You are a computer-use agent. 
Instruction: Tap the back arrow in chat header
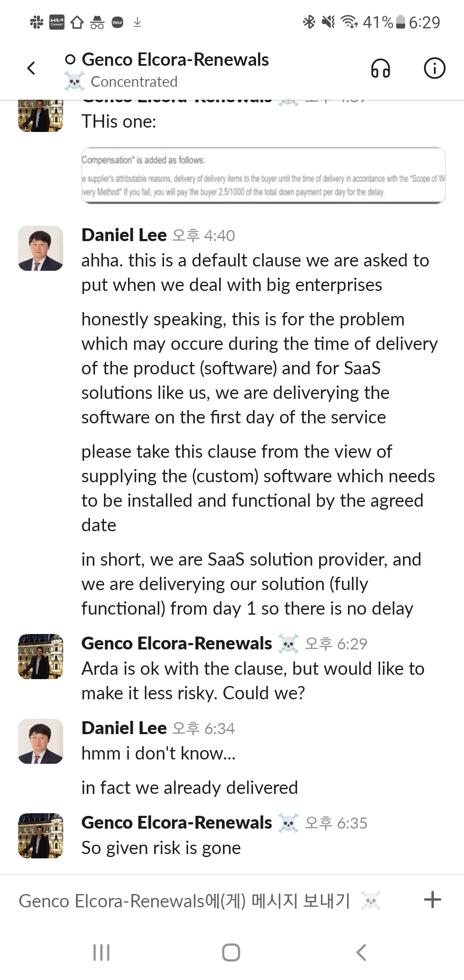coord(31,68)
